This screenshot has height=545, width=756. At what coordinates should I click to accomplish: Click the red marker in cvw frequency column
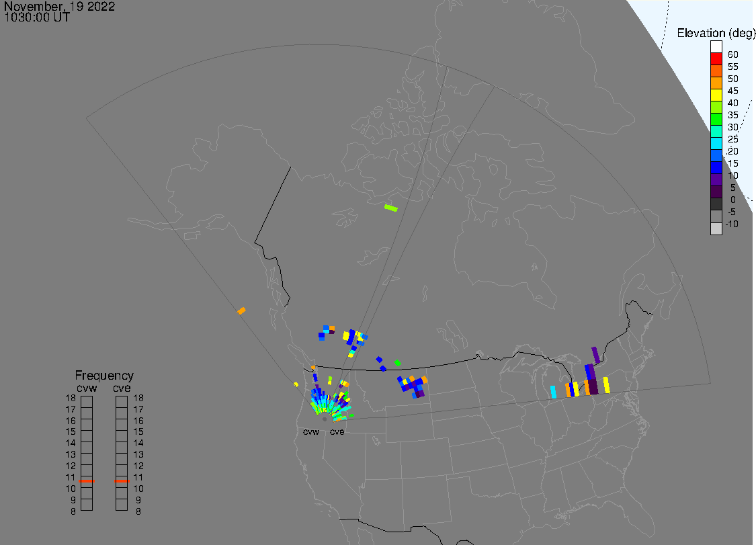click(87, 480)
